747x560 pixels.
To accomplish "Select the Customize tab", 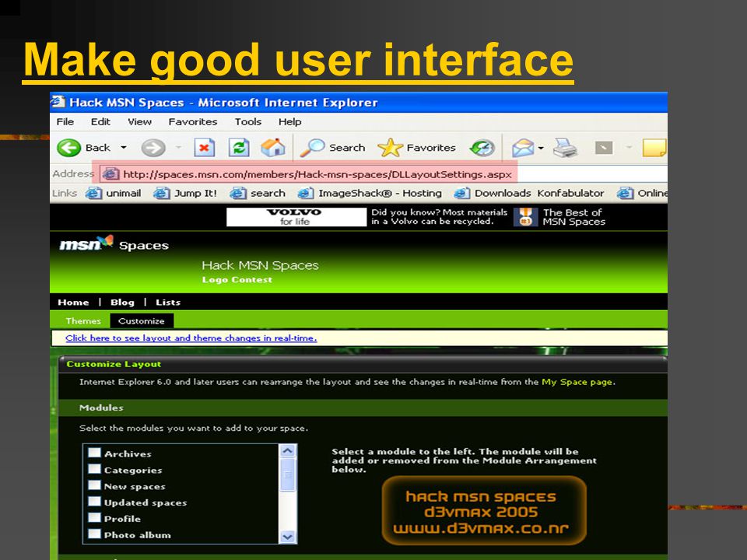I will click(142, 321).
